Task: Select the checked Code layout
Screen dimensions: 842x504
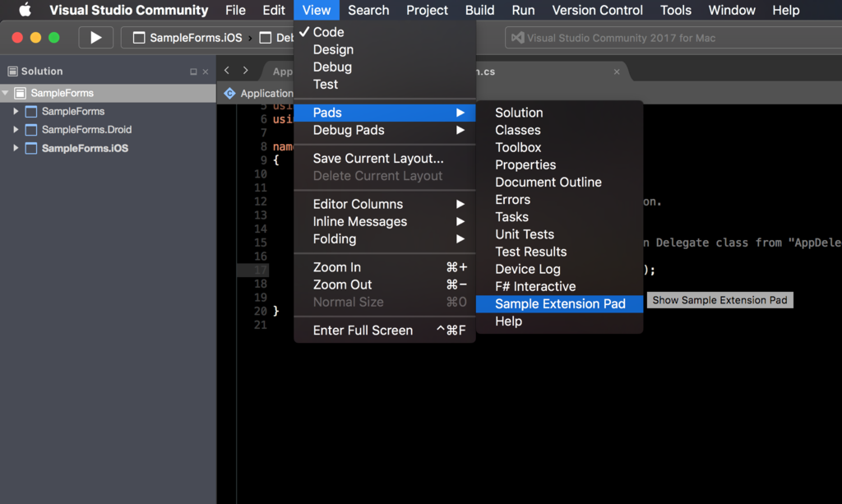Action: click(385, 32)
